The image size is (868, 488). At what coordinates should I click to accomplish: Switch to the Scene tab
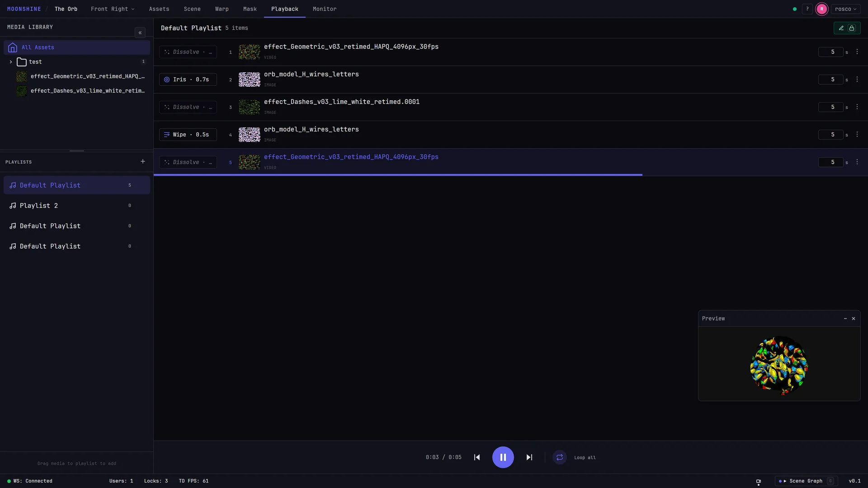(192, 9)
